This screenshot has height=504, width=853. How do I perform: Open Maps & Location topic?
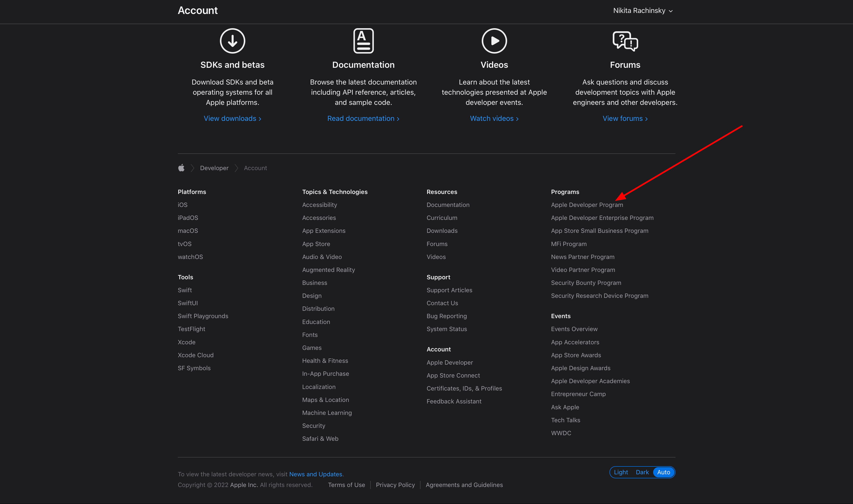point(325,400)
